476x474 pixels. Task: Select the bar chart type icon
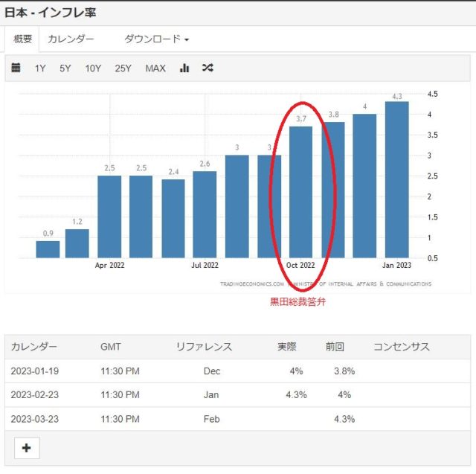pyautogui.click(x=184, y=68)
